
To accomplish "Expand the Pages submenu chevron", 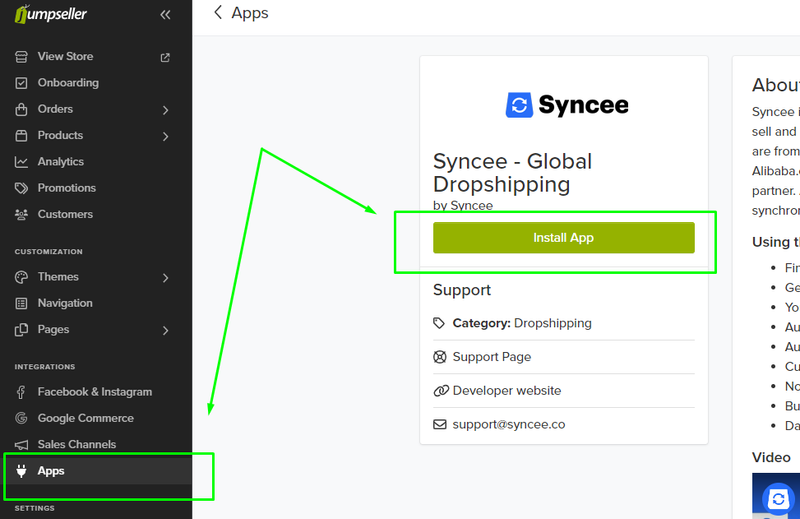I will pos(165,331).
